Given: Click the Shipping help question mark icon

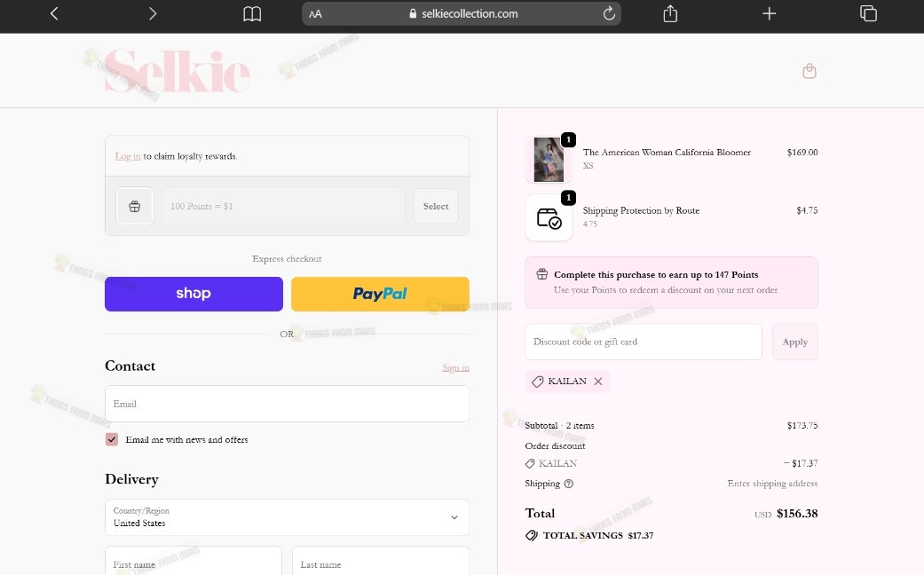Looking at the screenshot, I should (569, 484).
